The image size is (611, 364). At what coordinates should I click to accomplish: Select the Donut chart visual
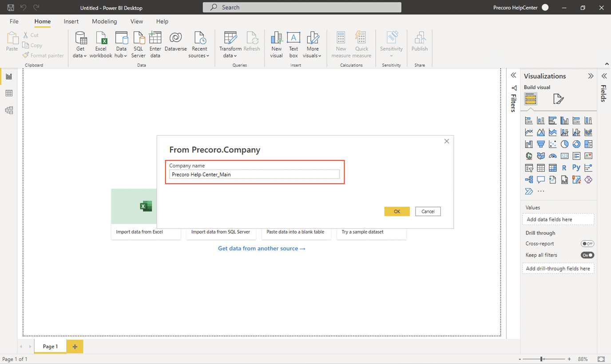pos(576,144)
